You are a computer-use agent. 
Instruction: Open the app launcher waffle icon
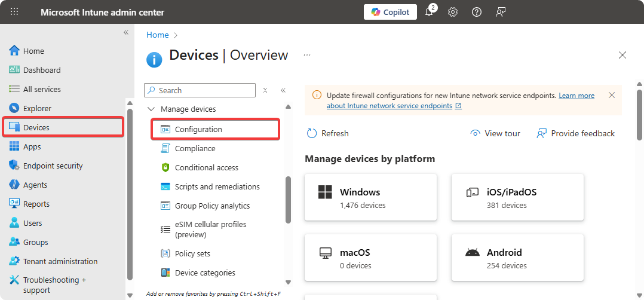[x=14, y=12]
